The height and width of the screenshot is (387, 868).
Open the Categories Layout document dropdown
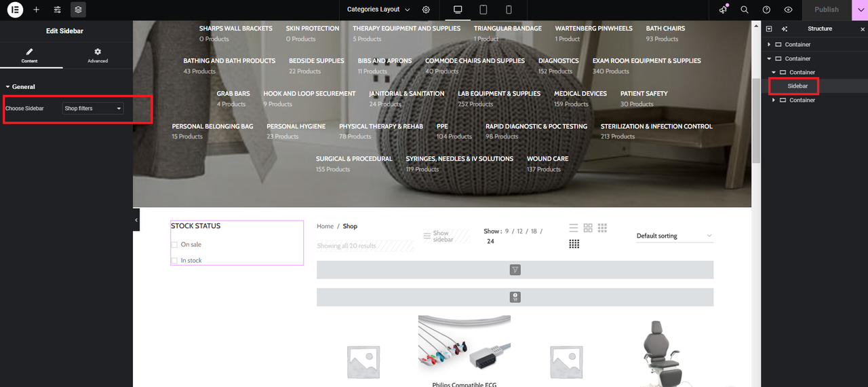378,10
